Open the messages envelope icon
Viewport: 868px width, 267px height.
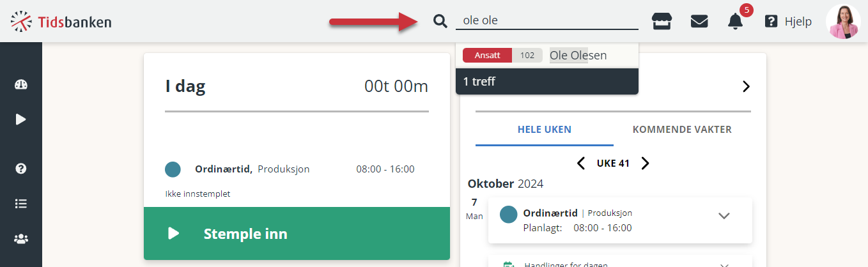[699, 21]
